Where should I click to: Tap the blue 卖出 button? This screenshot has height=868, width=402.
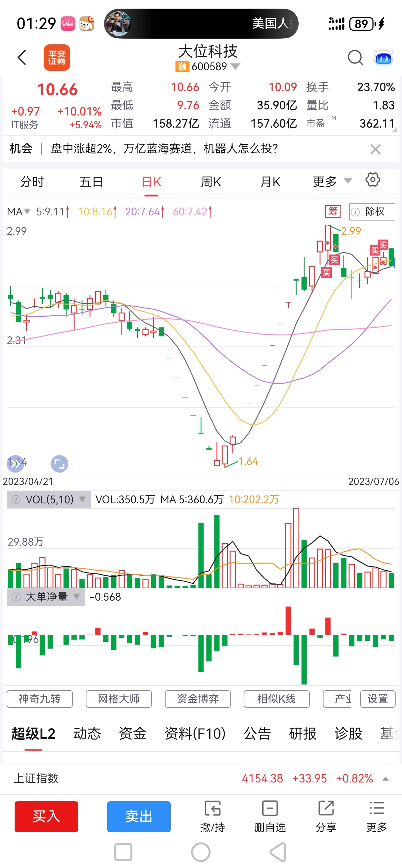click(x=139, y=816)
